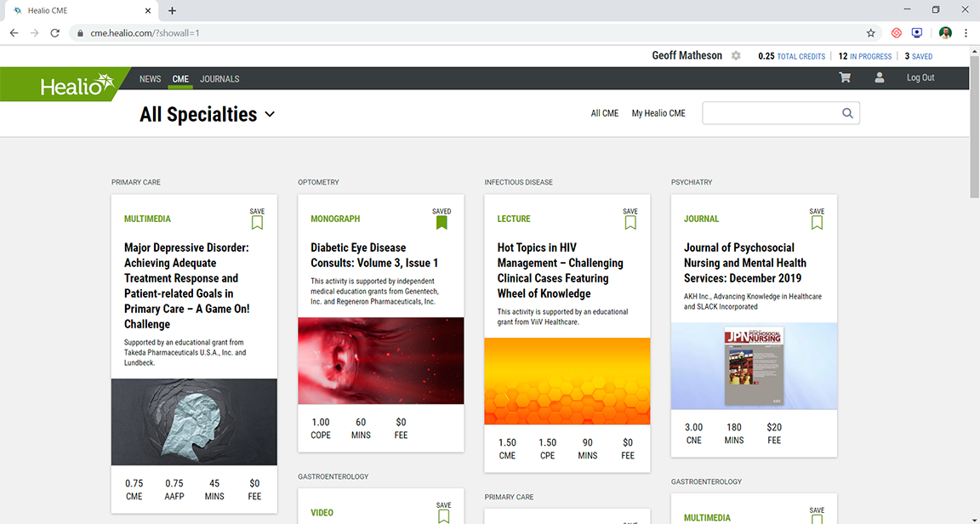Open Chrome three-dot menu
Viewport: 980px width, 524px height.
[966, 33]
